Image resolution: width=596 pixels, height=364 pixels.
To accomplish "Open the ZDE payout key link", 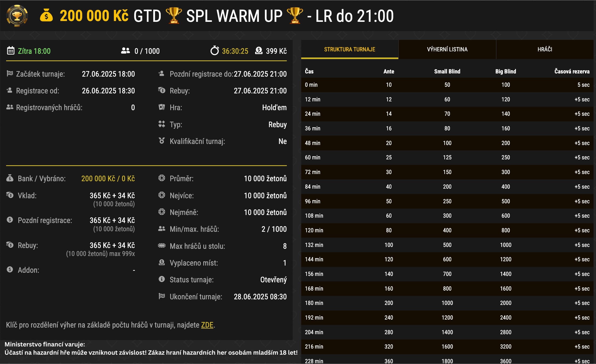I will coord(207,325).
